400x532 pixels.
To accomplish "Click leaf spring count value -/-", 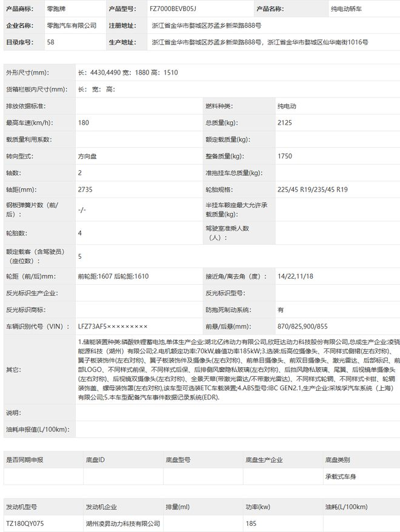I will click(82, 210).
